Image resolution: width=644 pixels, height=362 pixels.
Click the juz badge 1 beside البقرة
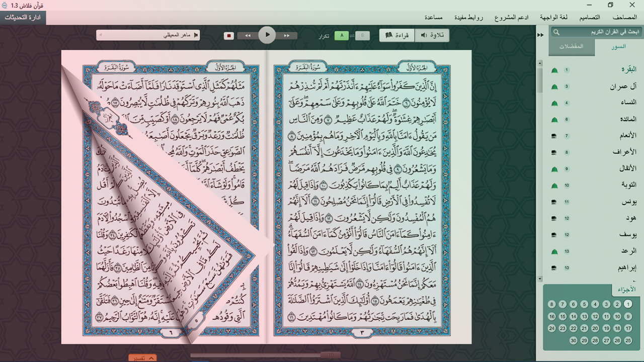coord(567,70)
